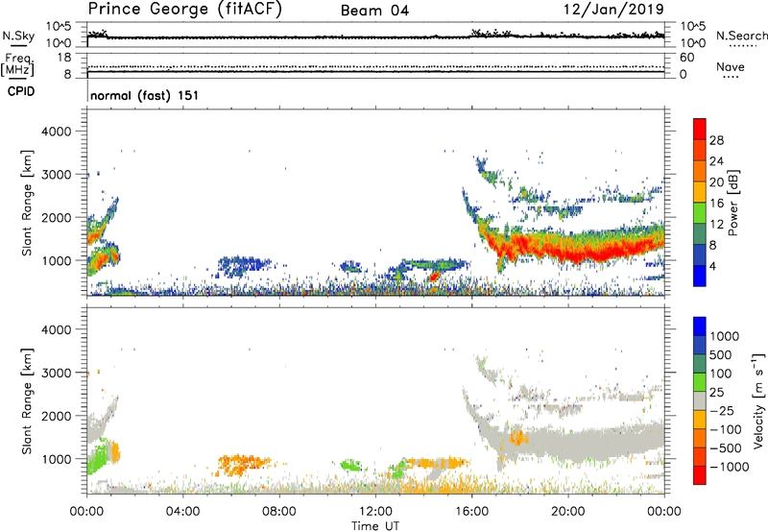This screenshot has height=532, width=768.
Task: Click the light green segment of the Power colorbar
Action: (x=700, y=213)
